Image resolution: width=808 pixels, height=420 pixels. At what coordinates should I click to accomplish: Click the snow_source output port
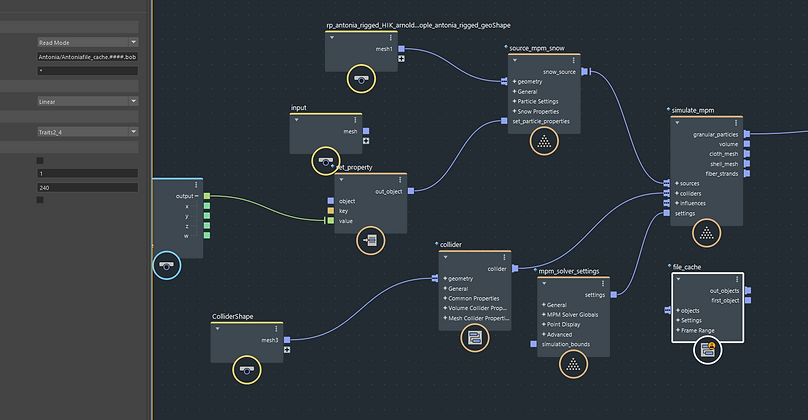click(x=584, y=72)
